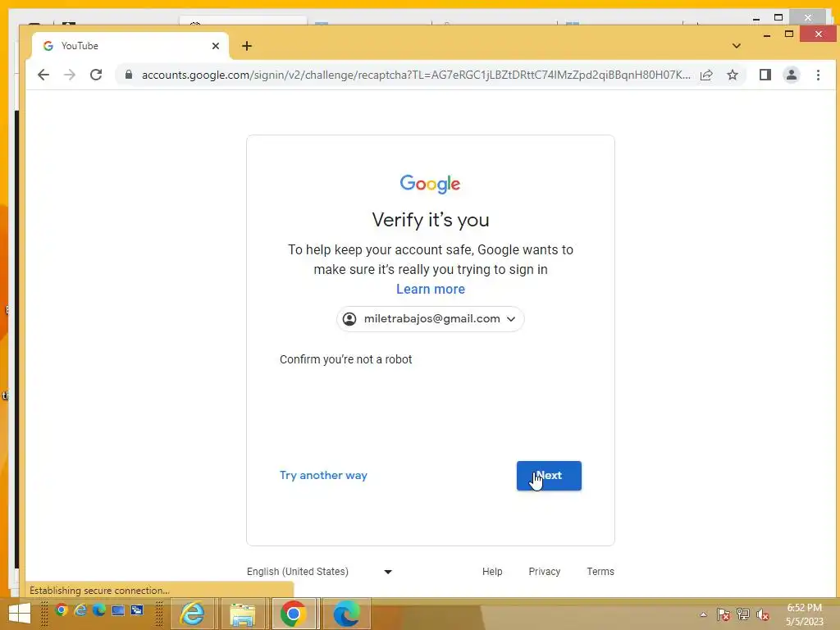Reload the current page

96,75
